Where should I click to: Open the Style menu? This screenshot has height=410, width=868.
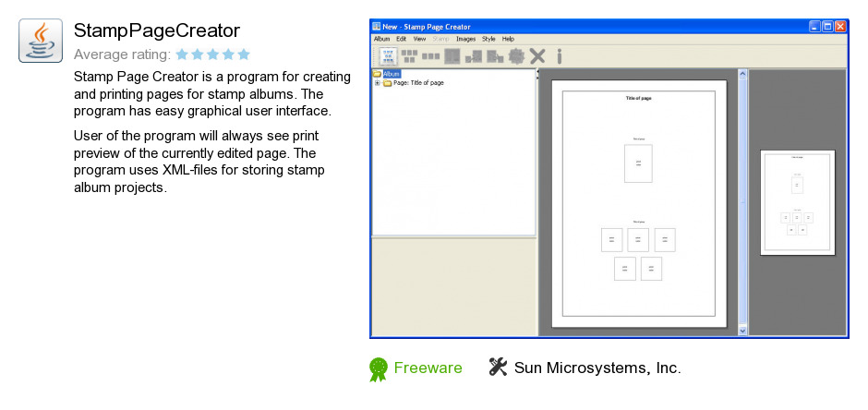488,40
